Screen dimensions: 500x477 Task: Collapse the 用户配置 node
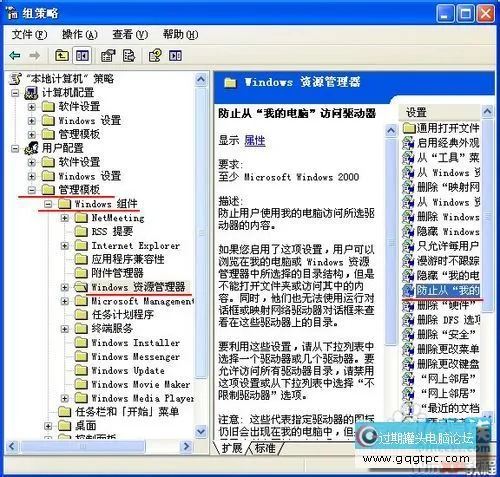pyautogui.click(x=15, y=148)
